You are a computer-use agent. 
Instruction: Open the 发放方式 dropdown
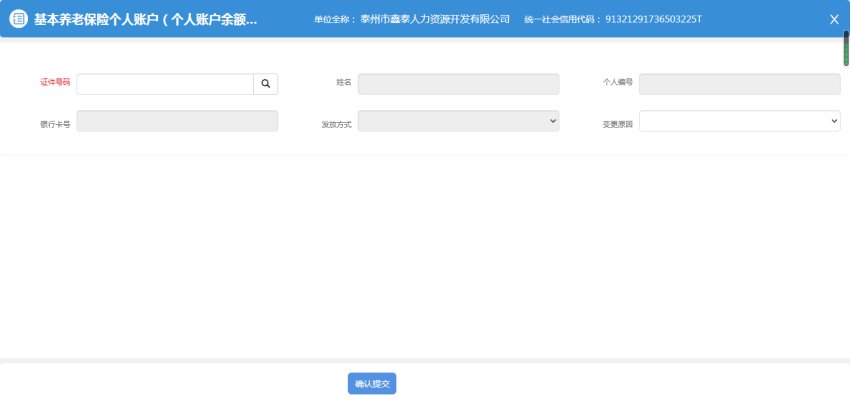pos(458,121)
